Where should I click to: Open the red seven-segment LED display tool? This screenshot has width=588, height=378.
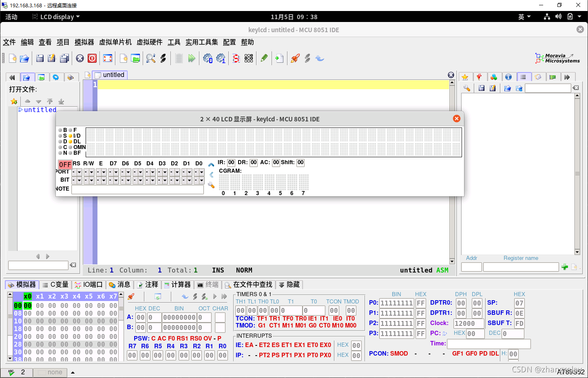coord(236,58)
